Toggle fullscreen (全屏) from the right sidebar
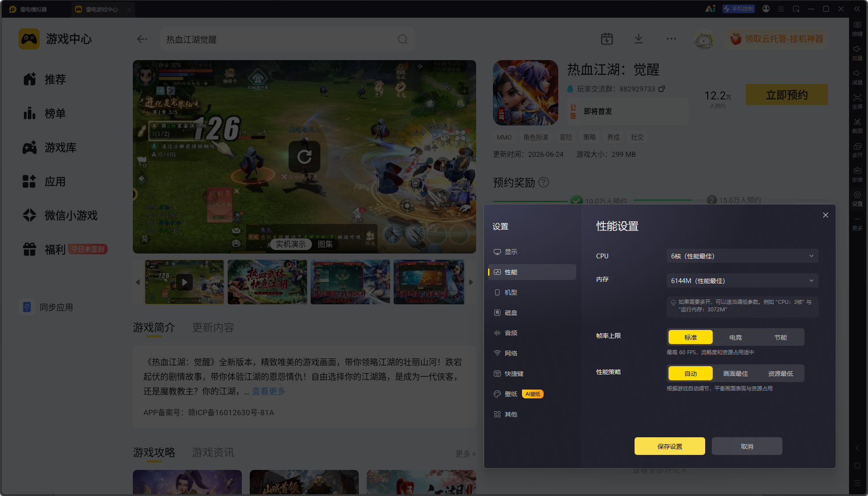 (x=857, y=101)
